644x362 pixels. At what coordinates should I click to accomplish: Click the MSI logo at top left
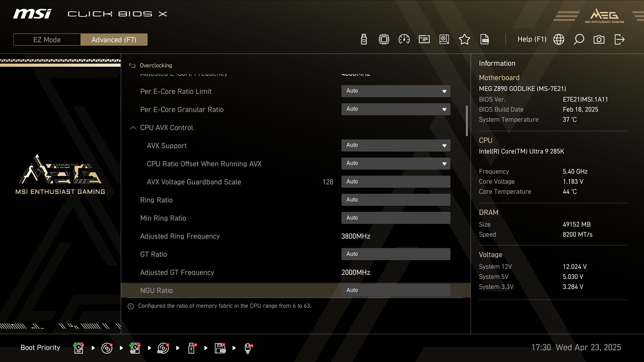pyautogui.click(x=32, y=14)
